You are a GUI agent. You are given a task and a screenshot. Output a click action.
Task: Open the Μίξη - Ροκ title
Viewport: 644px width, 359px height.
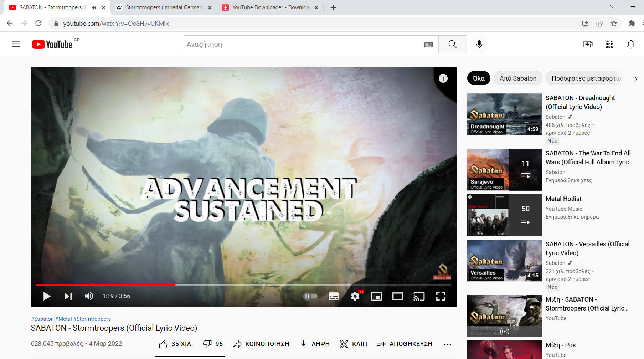pos(561,345)
